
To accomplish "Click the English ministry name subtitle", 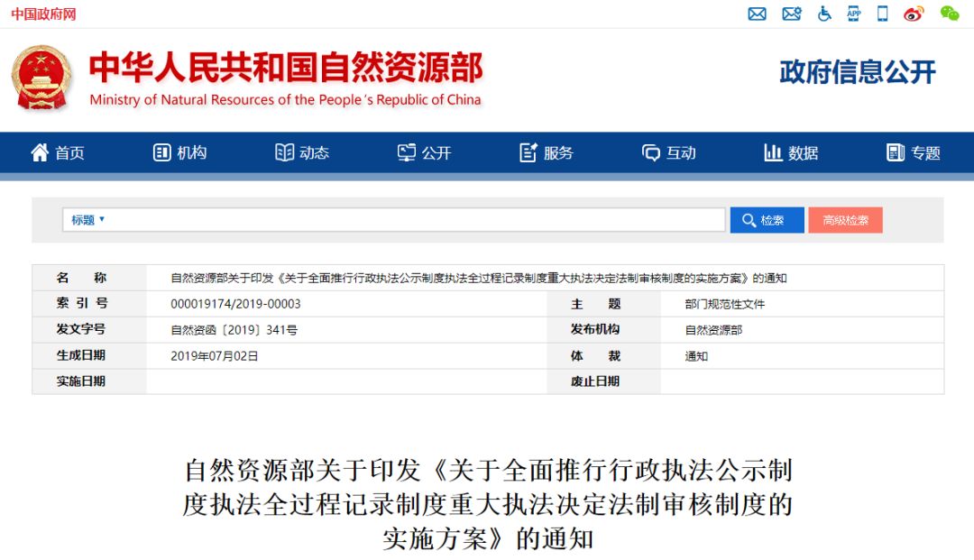I will pyautogui.click(x=285, y=100).
